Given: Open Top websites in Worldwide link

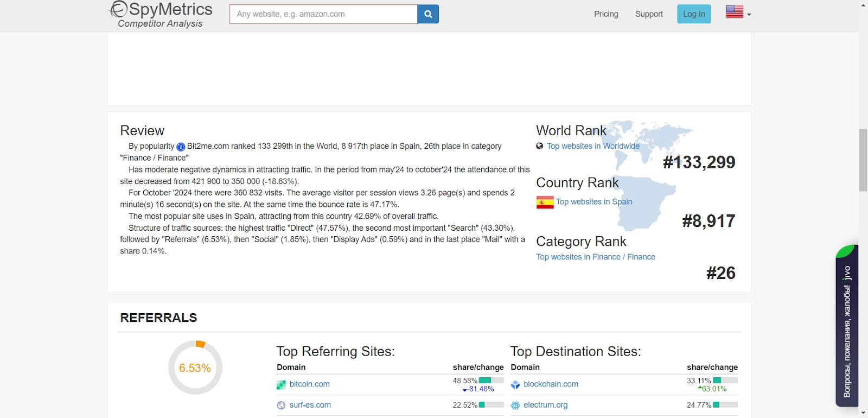Looking at the screenshot, I should 593,146.
